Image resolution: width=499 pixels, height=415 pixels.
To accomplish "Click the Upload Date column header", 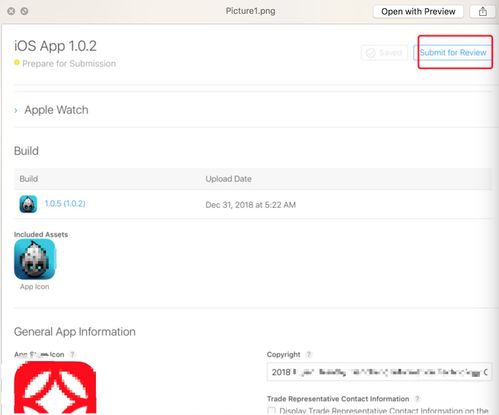I will pyautogui.click(x=228, y=179).
